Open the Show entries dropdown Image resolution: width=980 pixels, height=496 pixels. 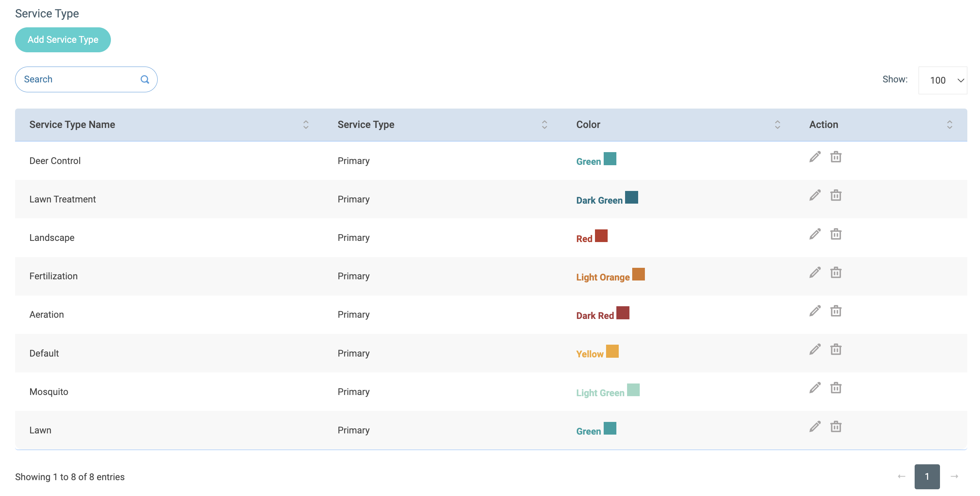(x=942, y=80)
